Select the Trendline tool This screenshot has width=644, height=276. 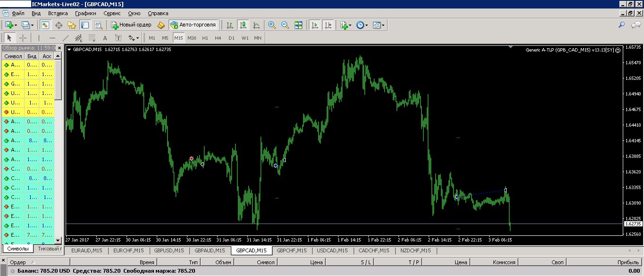point(65,38)
